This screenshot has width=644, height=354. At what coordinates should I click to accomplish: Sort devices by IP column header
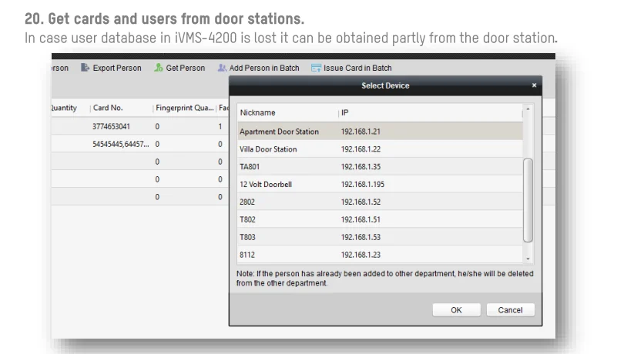point(430,112)
